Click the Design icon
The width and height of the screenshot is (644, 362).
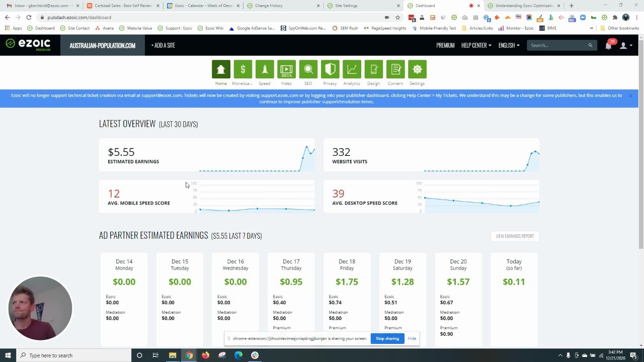tap(373, 69)
